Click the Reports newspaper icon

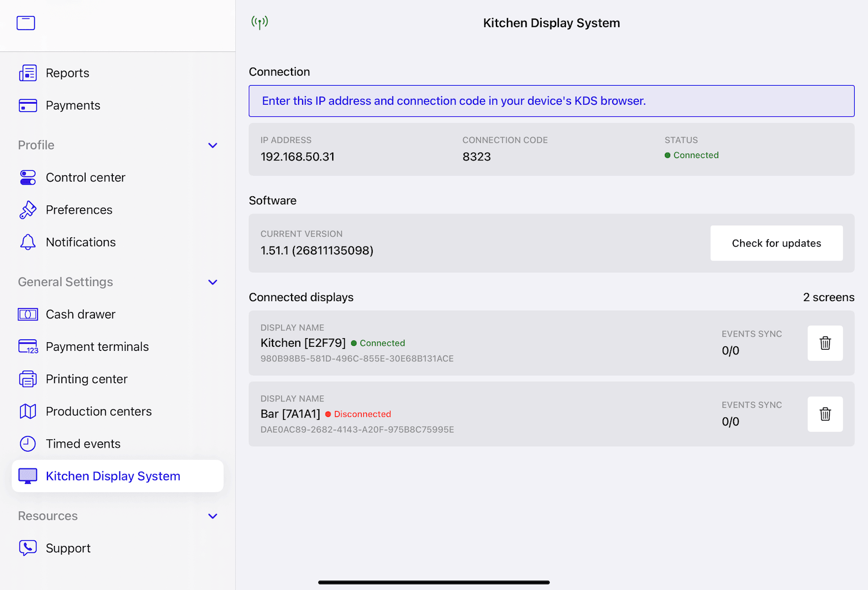pyautogui.click(x=28, y=73)
